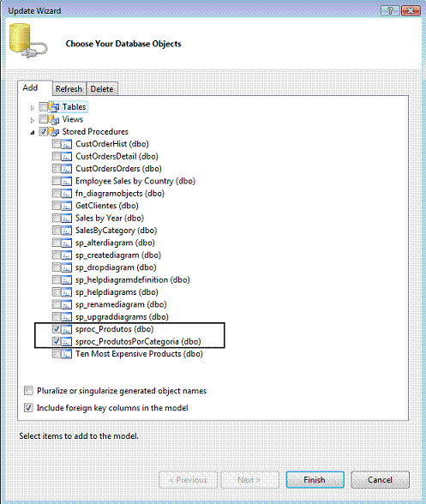
Task: Uncheck the sproc_ProdutosPorCategoria checkbox
Action: tap(57, 341)
